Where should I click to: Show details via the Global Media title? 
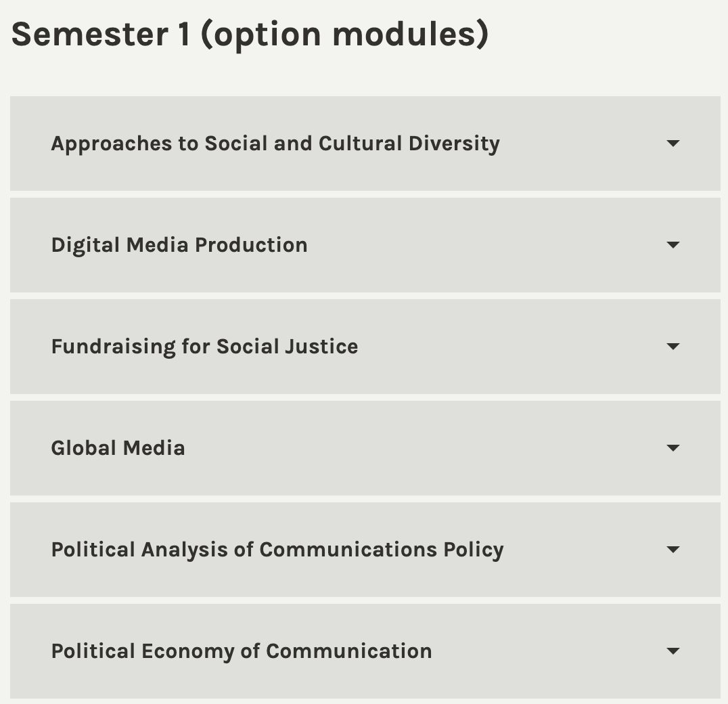pos(118,448)
